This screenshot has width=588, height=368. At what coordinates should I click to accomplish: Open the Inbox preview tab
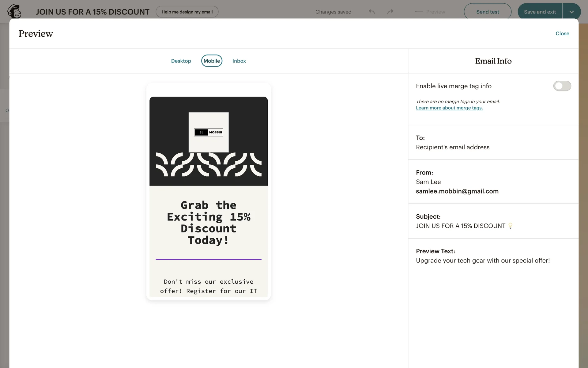click(239, 61)
